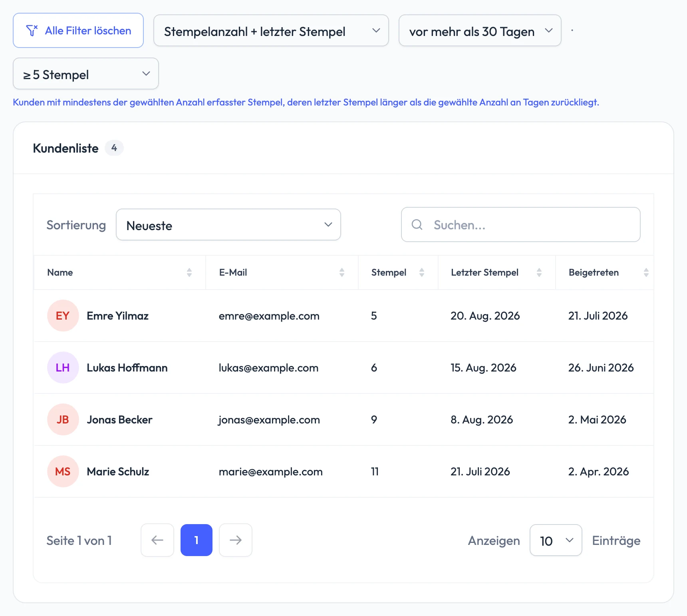Image resolution: width=687 pixels, height=616 pixels.
Task: Click joined date 2. Mai 2026
Action: [x=597, y=419]
